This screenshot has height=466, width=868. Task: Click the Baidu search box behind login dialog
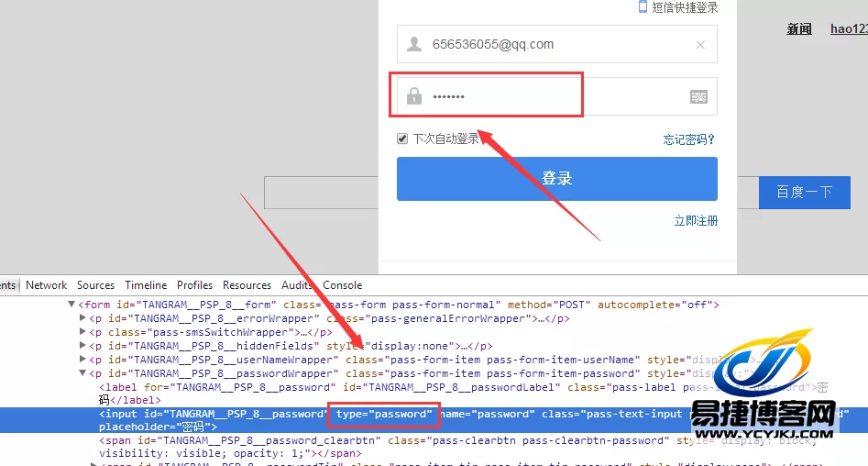[321, 193]
